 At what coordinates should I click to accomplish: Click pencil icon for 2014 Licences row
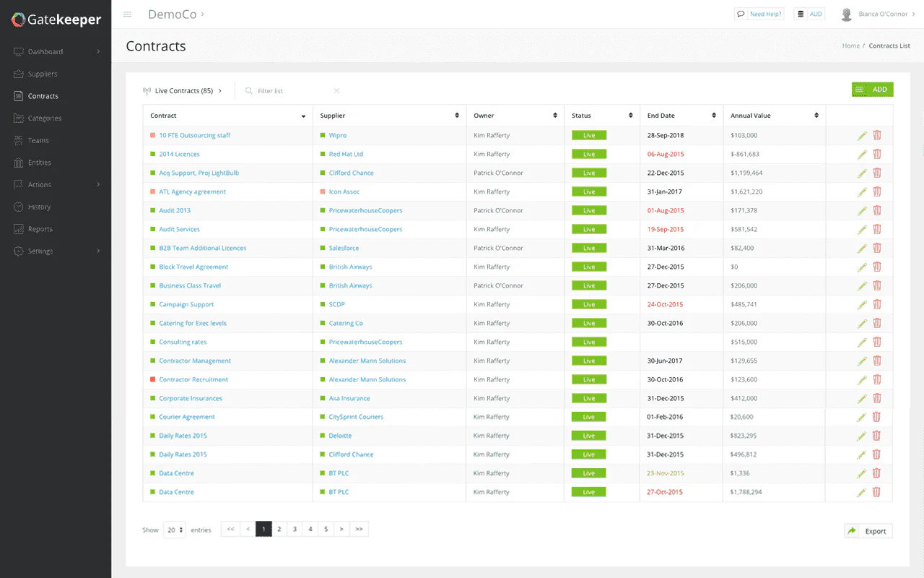[862, 154]
